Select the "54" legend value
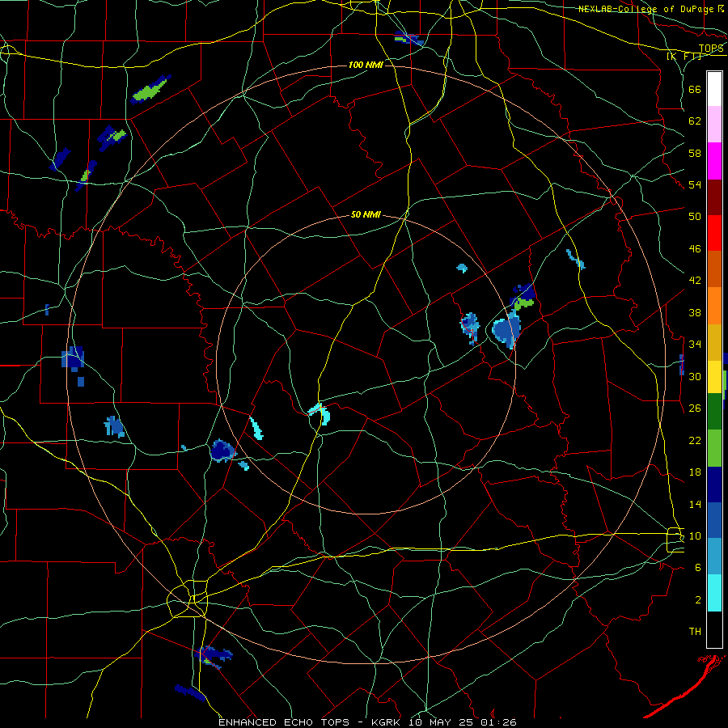 [695, 184]
